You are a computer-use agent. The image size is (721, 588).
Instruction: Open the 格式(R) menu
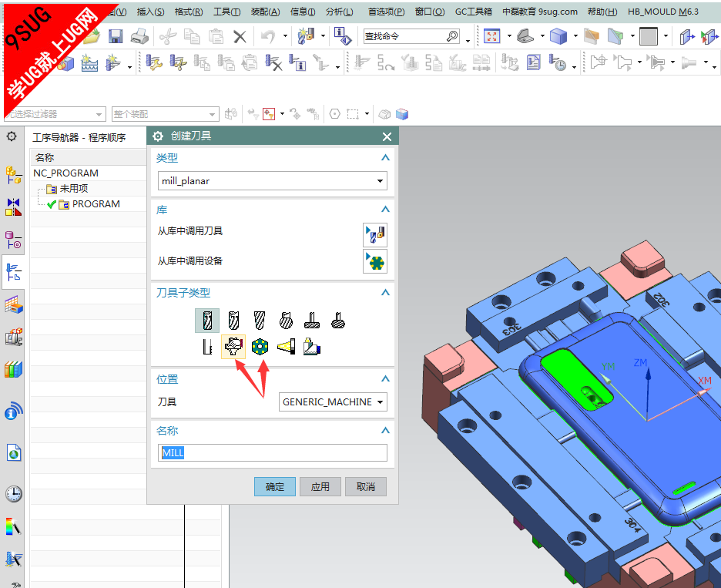(x=189, y=12)
